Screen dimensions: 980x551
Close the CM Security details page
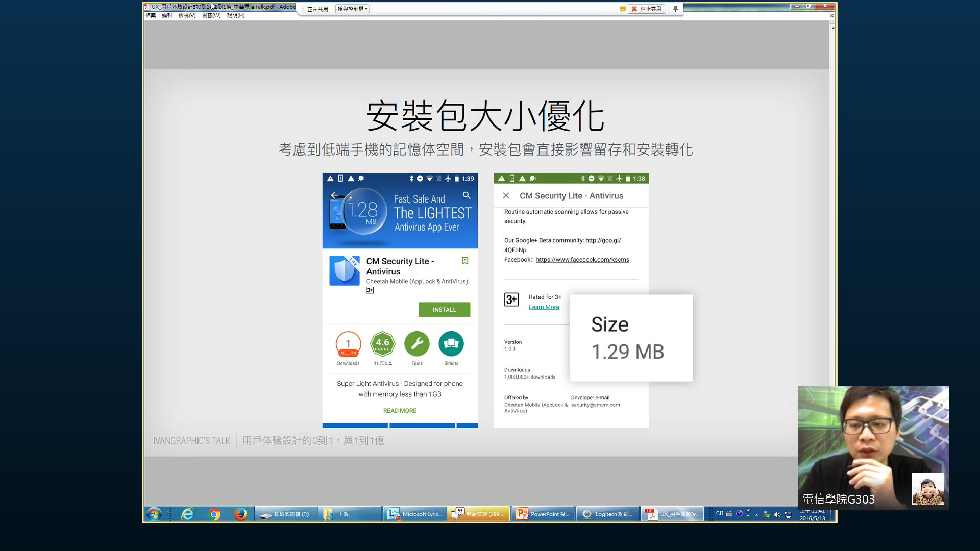pos(506,196)
